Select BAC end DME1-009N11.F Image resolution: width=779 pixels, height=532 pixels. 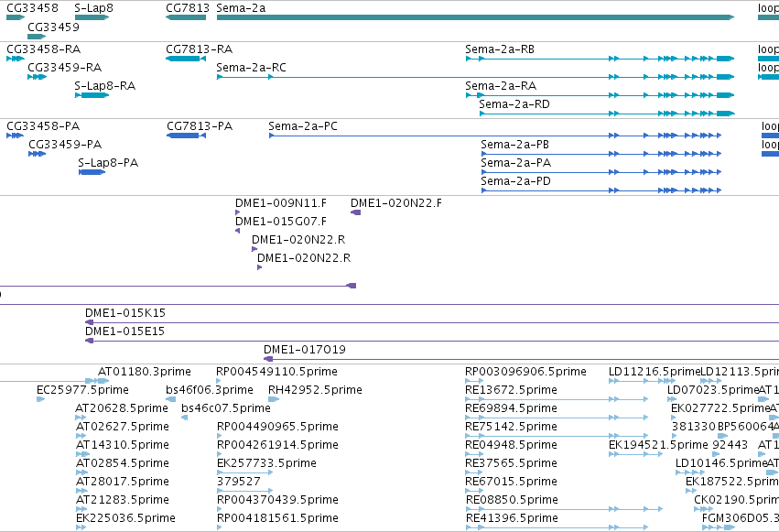coord(237,212)
